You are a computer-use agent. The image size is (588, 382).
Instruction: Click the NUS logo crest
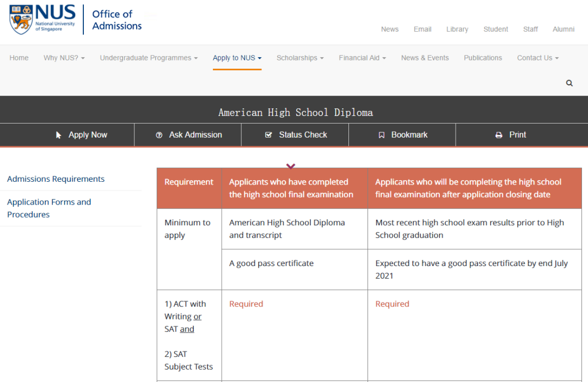[x=21, y=20]
